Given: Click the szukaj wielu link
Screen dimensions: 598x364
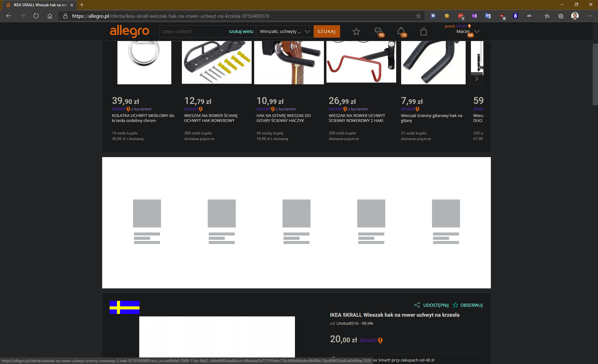Looking at the screenshot, I should pyautogui.click(x=241, y=31).
